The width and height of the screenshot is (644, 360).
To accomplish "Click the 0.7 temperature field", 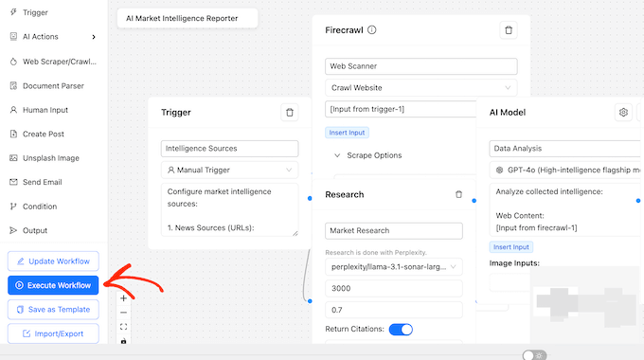I will point(394,310).
